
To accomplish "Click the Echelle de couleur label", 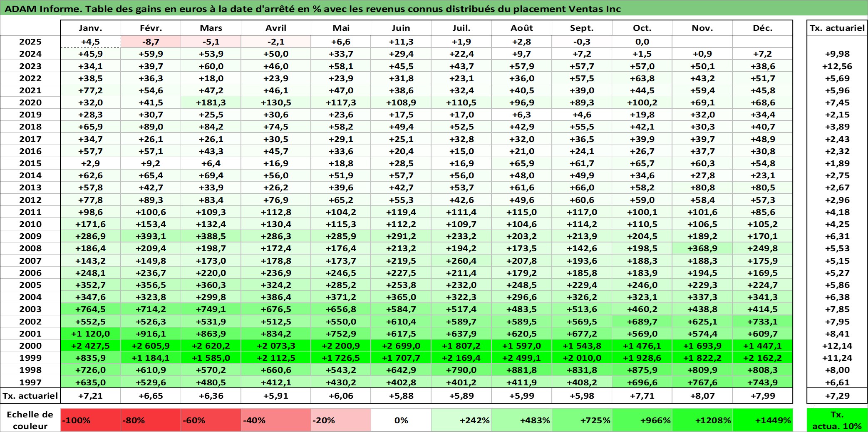I will click(30, 420).
